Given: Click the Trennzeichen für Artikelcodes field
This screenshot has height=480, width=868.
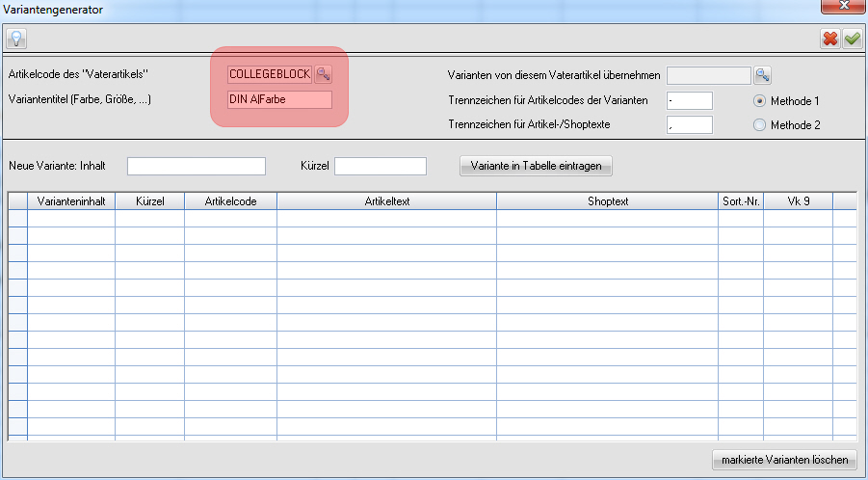Looking at the screenshot, I should point(688,100).
